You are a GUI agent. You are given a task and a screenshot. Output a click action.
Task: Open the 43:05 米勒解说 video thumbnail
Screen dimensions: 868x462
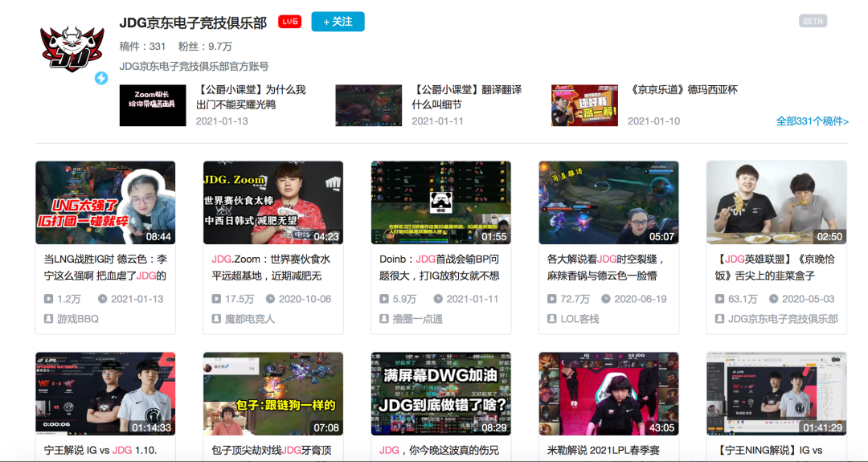click(608, 394)
